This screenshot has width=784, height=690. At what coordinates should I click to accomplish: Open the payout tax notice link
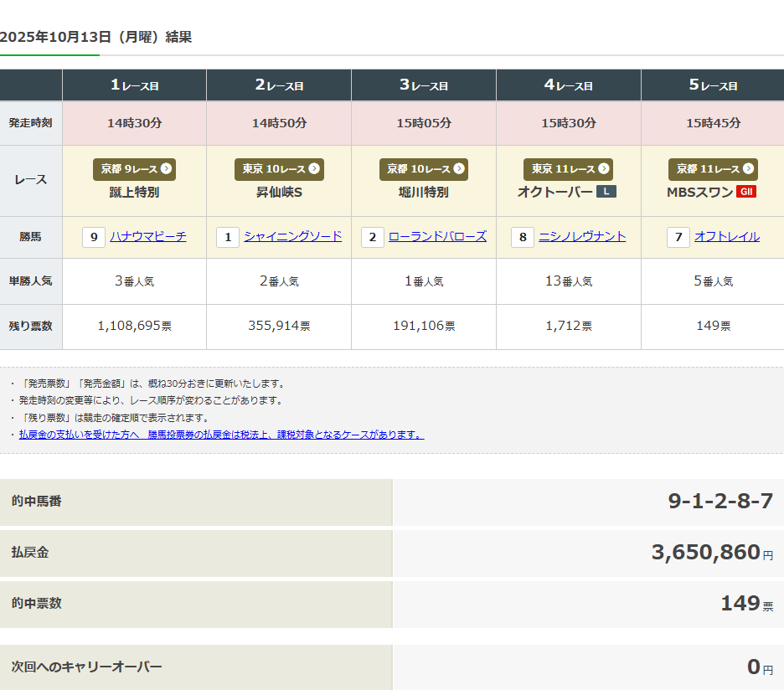pos(221,435)
